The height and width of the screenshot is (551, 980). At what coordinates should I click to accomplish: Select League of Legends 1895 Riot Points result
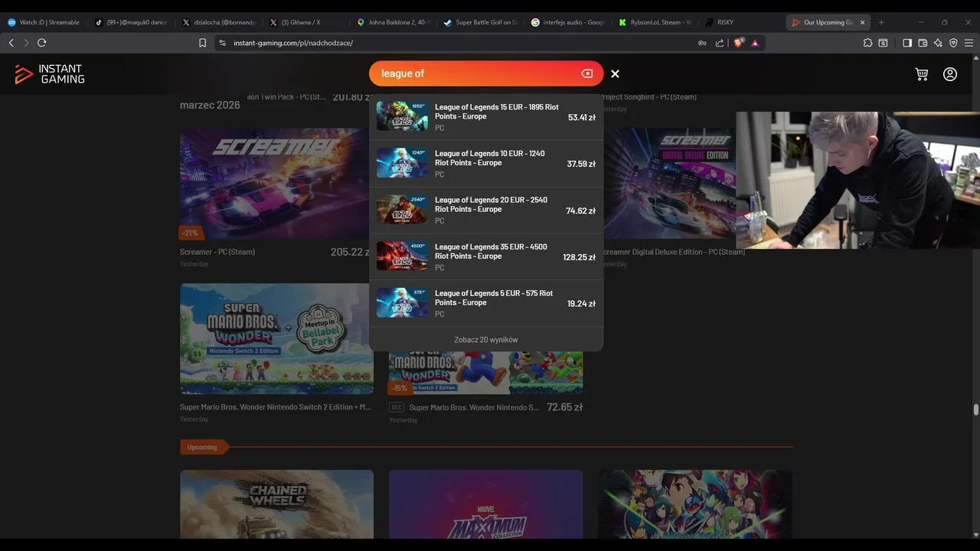(486, 117)
